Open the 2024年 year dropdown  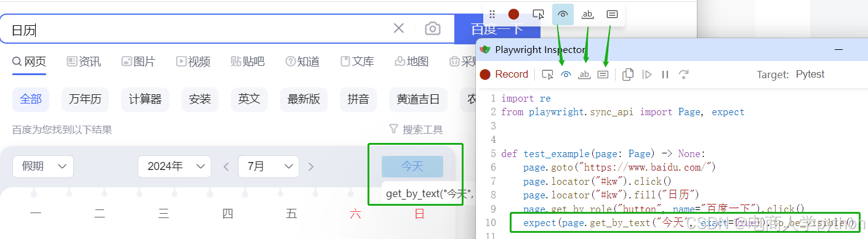[175, 166]
